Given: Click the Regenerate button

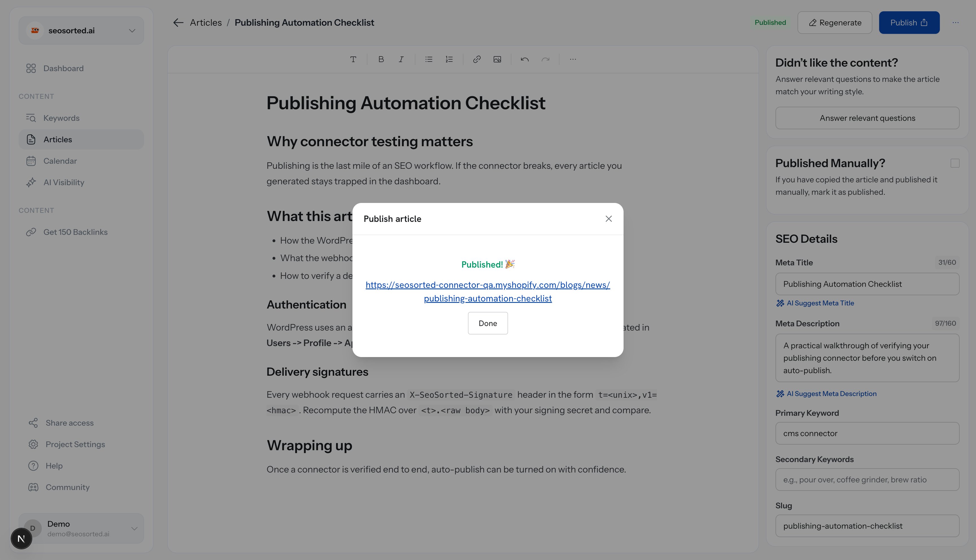Looking at the screenshot, I should pos(835,23).
